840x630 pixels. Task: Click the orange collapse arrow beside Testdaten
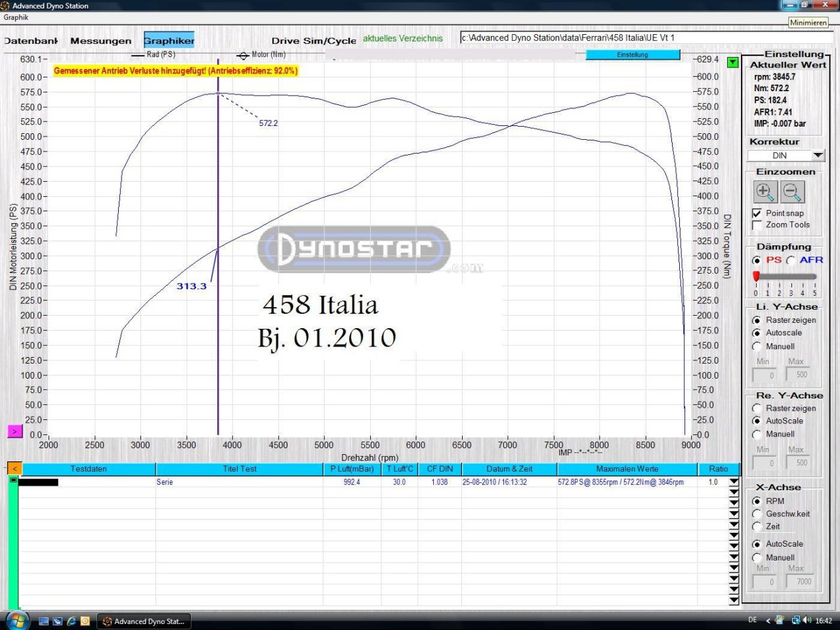(x=14, y=469)
